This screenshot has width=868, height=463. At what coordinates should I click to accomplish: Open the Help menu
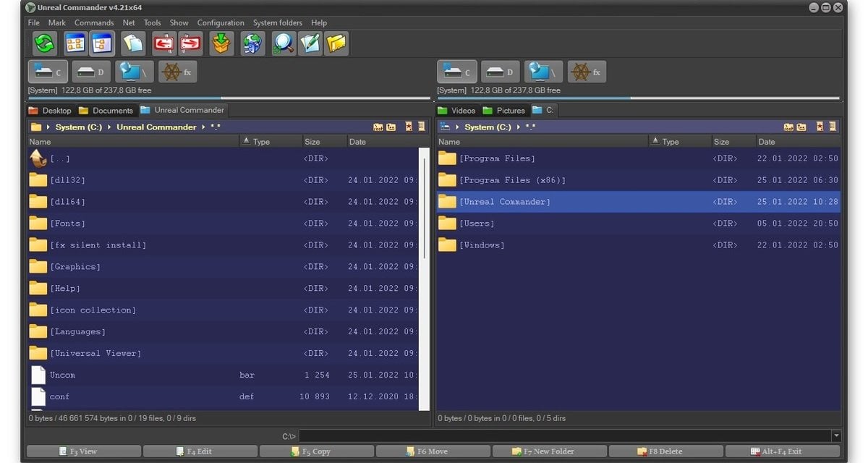tap(319, 22)
